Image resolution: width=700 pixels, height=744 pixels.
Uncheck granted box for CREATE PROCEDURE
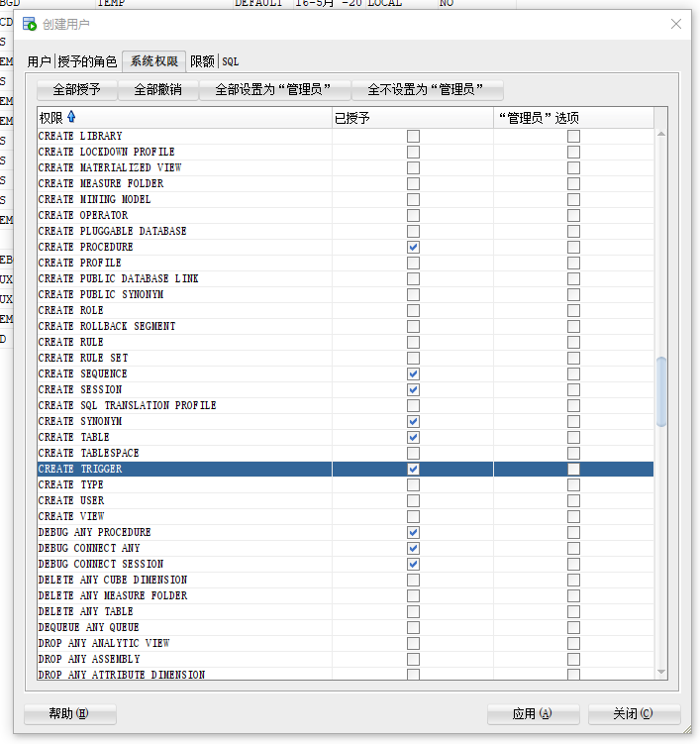tap(413, 247)
